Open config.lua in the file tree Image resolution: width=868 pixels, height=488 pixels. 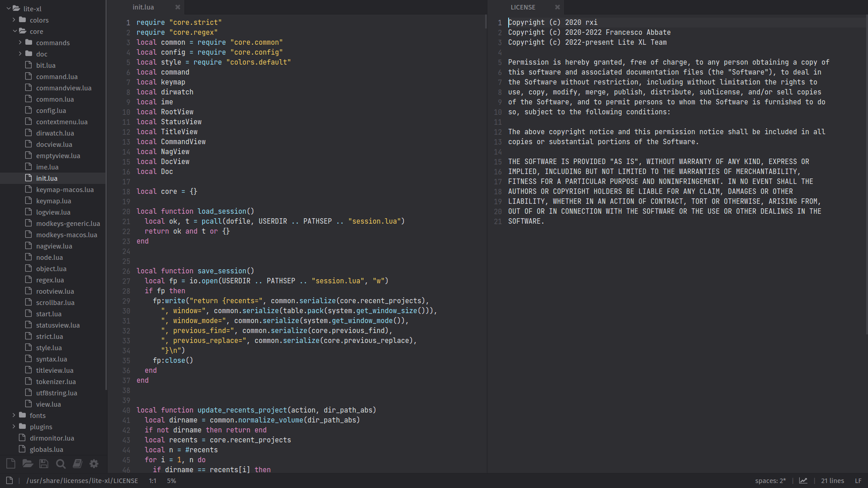pyautogui.click(x=53, y=110)
